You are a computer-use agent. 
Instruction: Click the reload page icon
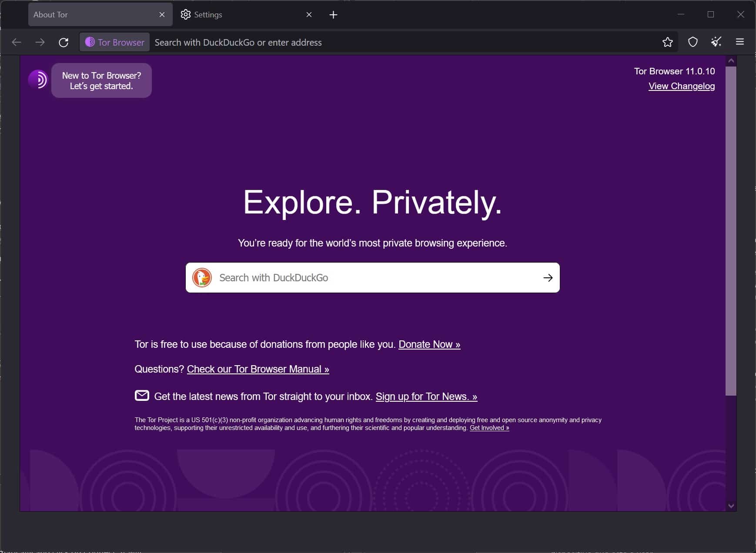64,42
